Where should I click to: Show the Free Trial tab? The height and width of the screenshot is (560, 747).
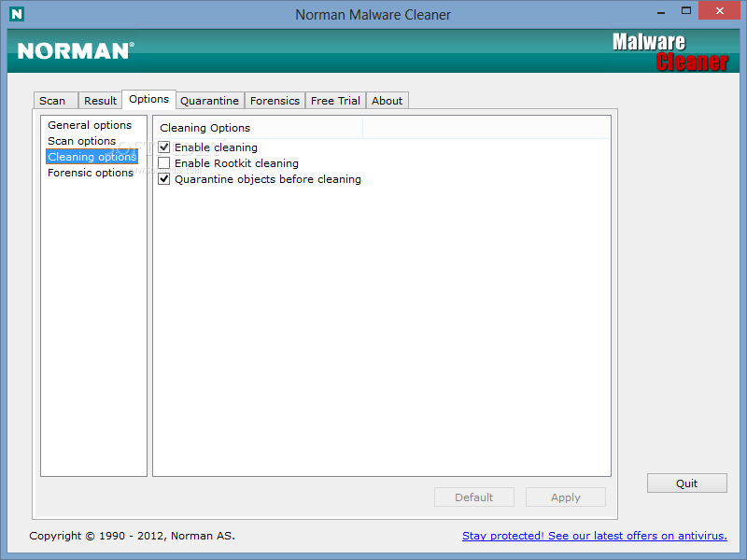tap(335, 101)
